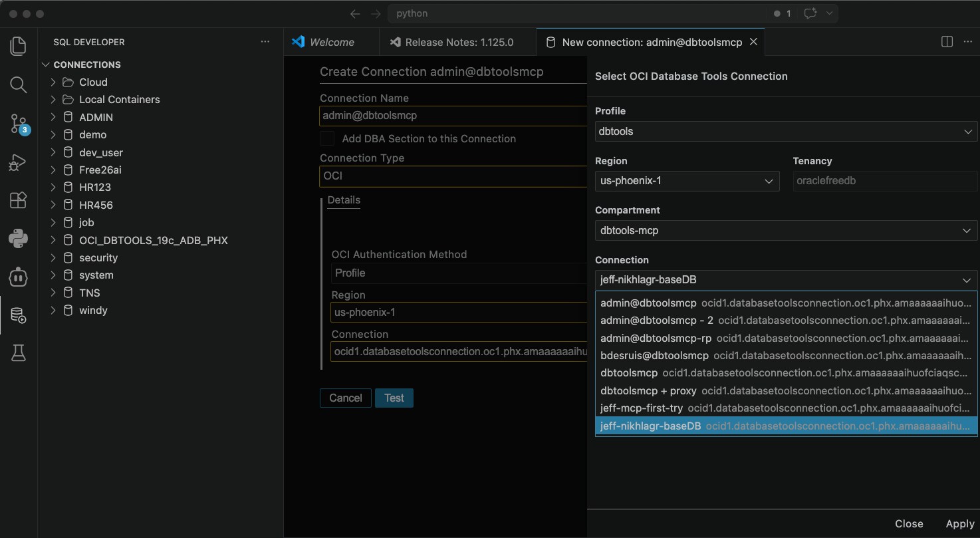Select the Details tab in connection form

344,200
